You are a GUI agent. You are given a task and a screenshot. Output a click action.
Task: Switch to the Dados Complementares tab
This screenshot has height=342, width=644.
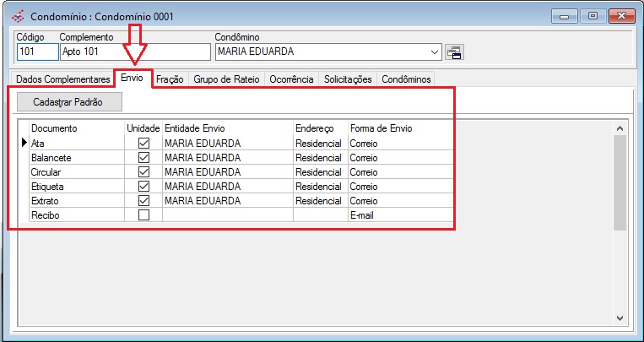(63, 79)
